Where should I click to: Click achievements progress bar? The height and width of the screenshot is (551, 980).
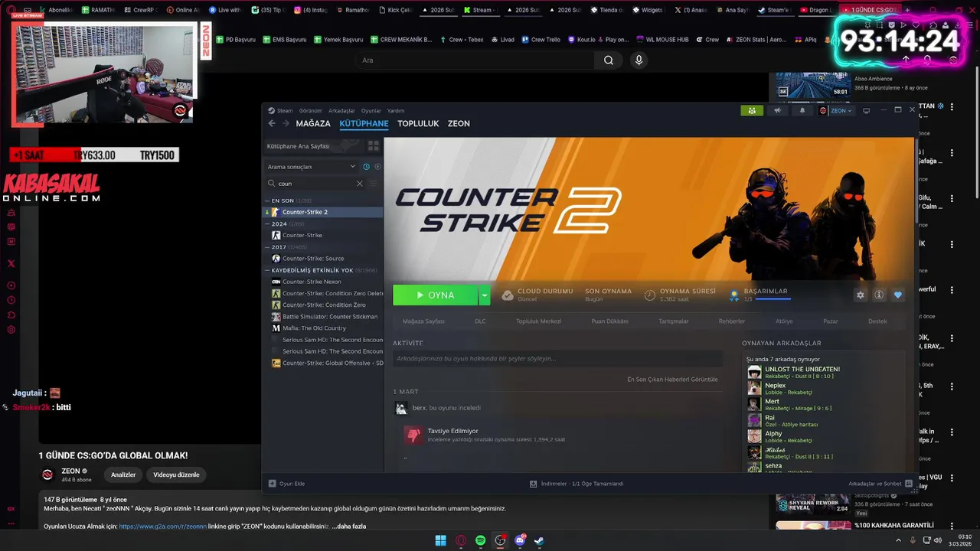pyautogui.click(x=772, y=299)
